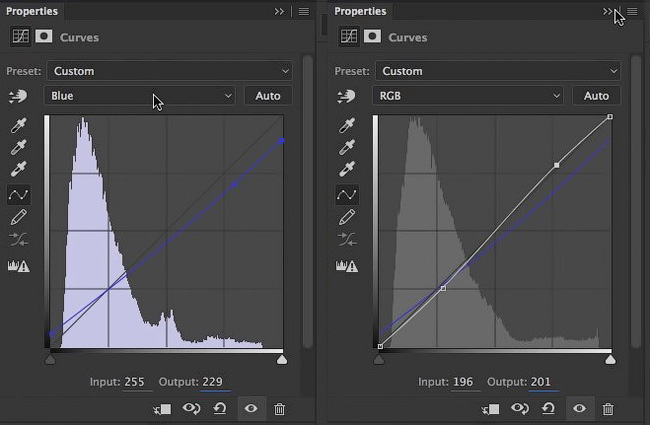The height and width of the screenshot is (425, 650).
Task: Click layer mask icon in right panel
Action: click(x=372, y=36)
